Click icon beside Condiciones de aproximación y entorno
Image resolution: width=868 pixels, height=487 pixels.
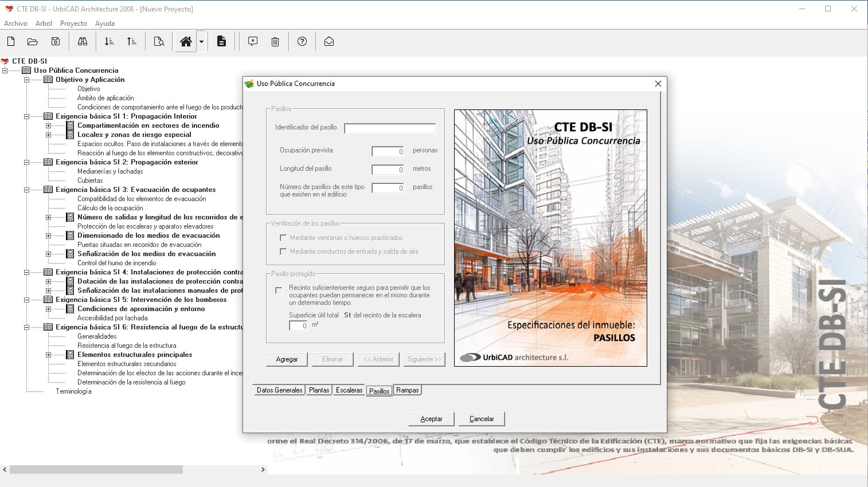click(70, 309)
